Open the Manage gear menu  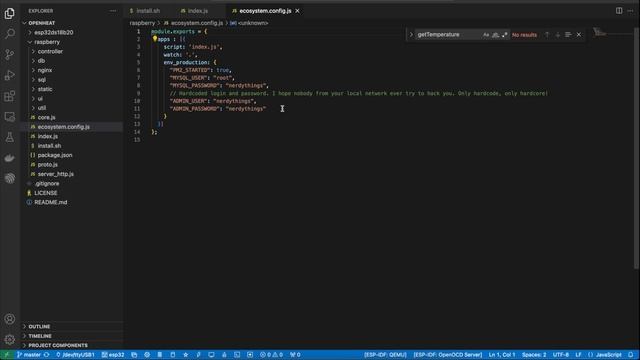point(9,339)
